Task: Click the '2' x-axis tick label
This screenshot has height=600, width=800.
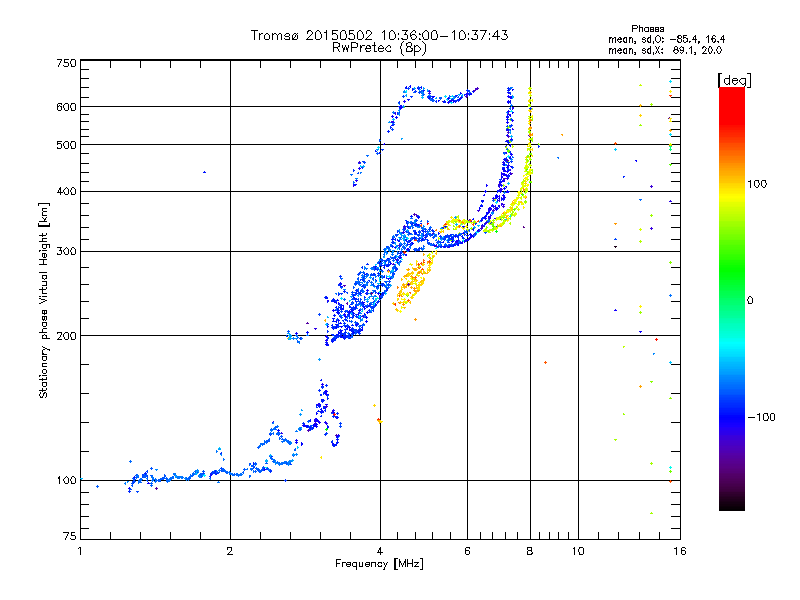Action: 230,551
